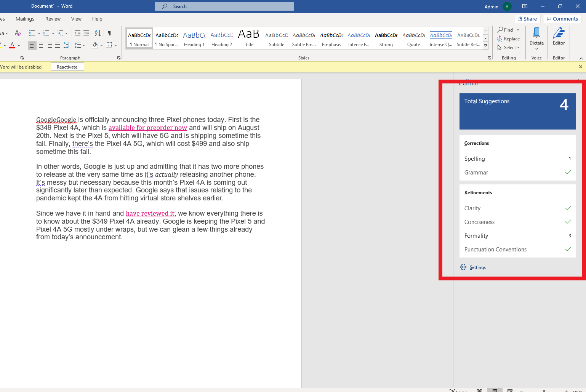Screen dimensions: 586x392
Task: Open the font color dropdown arrow
Action: [x=19, y=46]
